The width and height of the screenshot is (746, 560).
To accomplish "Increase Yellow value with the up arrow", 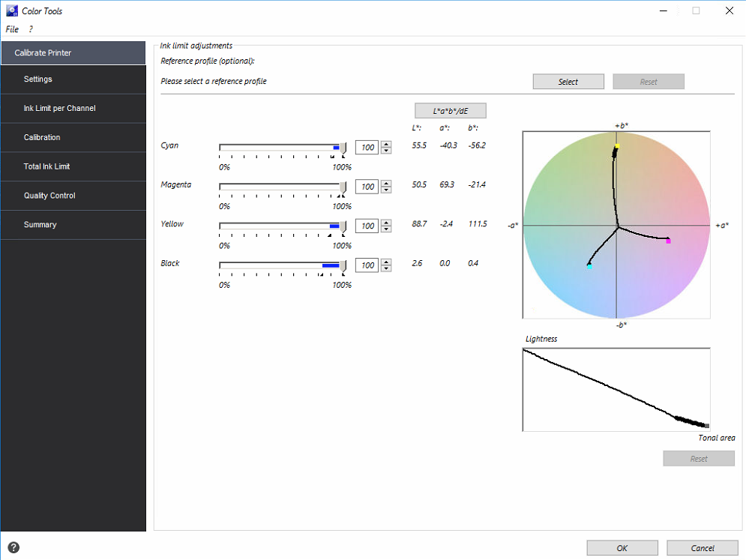I will [386, 223].
